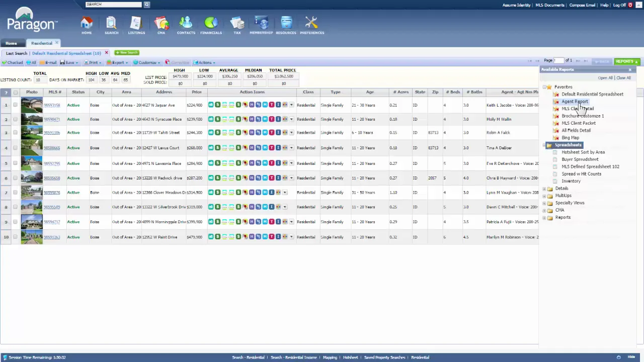Open the Save dropdown in the toolbar
Image resolution: width=644 pixels, height=362 pixels.
tap(69, 62)
